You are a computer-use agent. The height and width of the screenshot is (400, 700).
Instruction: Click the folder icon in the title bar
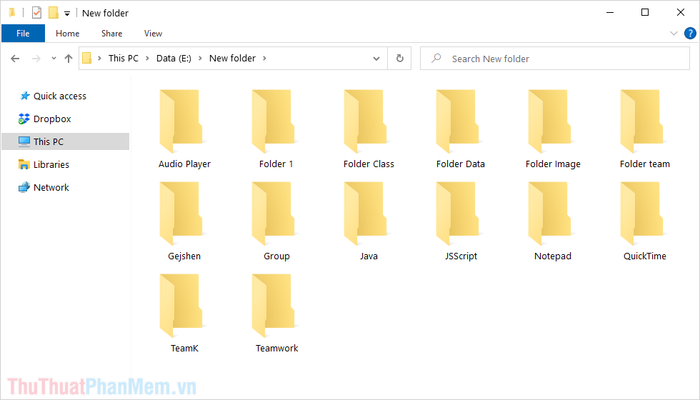coord(12,12)
